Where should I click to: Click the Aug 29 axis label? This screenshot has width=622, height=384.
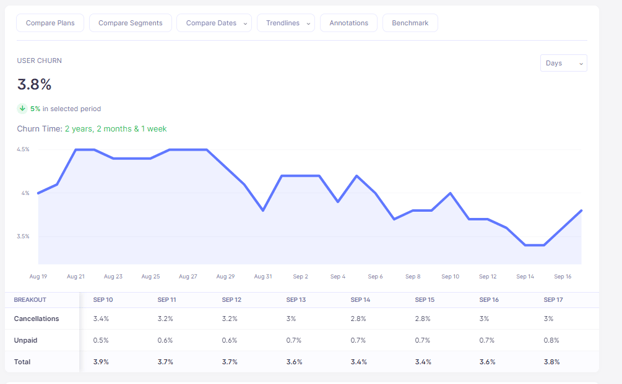click(x=225, y=276)
